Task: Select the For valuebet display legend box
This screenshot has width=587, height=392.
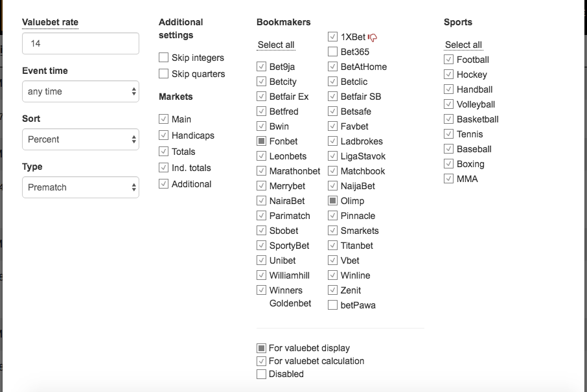Action: 261,348
